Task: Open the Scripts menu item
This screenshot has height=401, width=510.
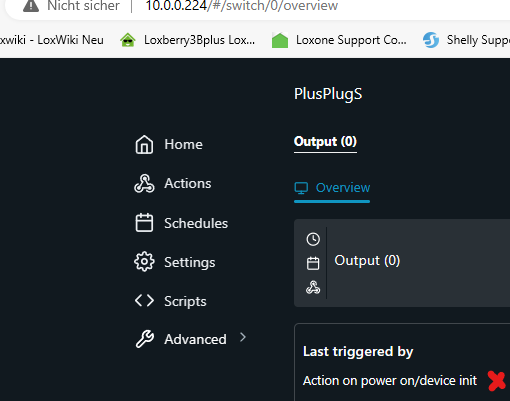Action: coord(171,301)
